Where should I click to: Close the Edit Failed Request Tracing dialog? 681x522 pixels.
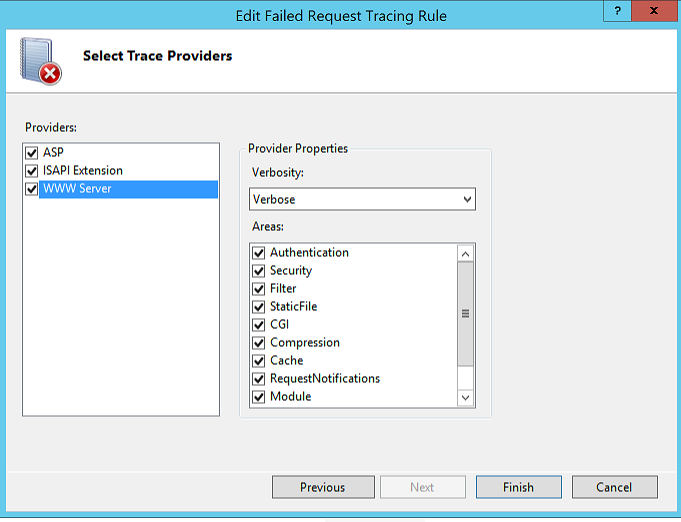tap(654, 11)
